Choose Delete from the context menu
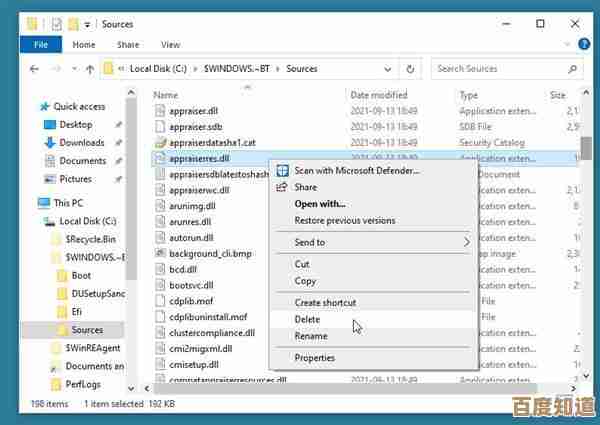The image size is (600, 425). click(x=307, y=320)
